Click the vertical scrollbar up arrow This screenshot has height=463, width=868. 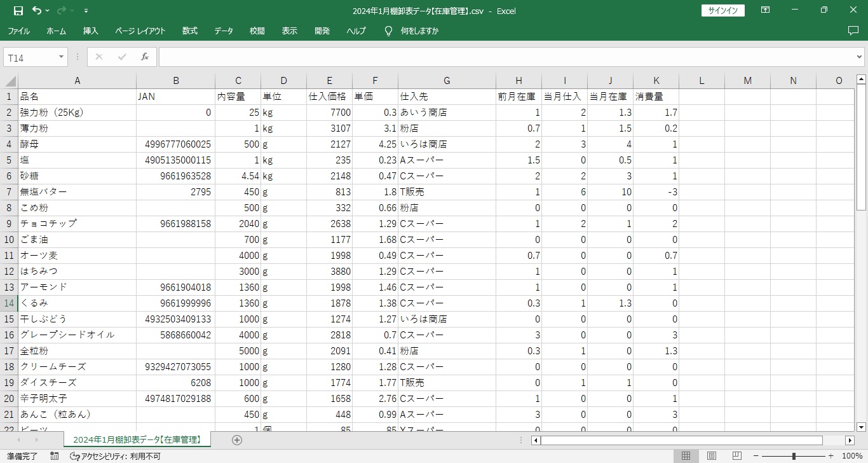861,79
